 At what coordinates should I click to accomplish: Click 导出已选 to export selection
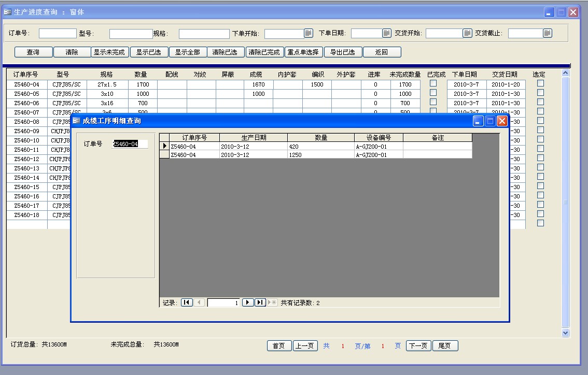coord(343,52)
